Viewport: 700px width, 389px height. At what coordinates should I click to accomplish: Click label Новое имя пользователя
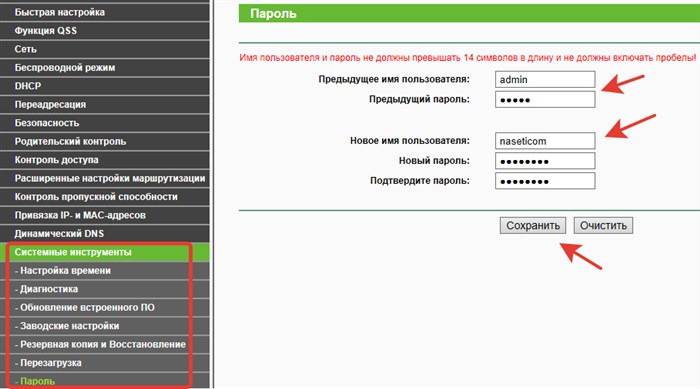410,141
